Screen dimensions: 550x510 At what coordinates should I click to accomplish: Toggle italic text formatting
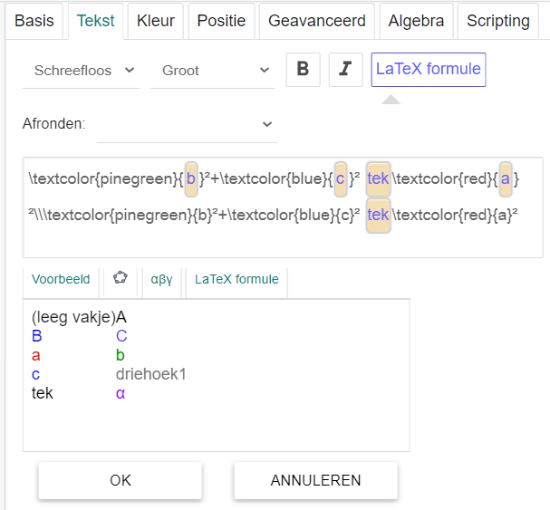pyautogui.click(x=346, y=69)
